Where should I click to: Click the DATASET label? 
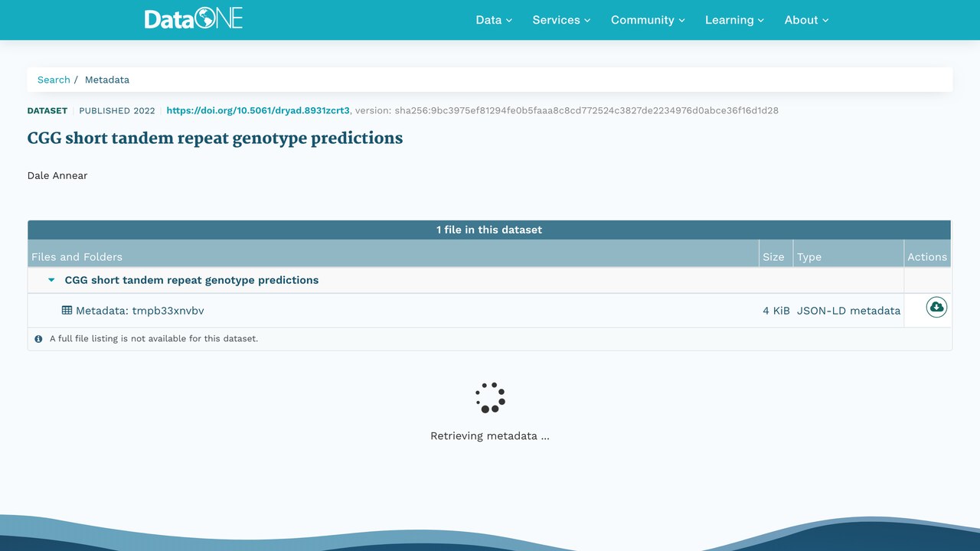pos(47,110)
